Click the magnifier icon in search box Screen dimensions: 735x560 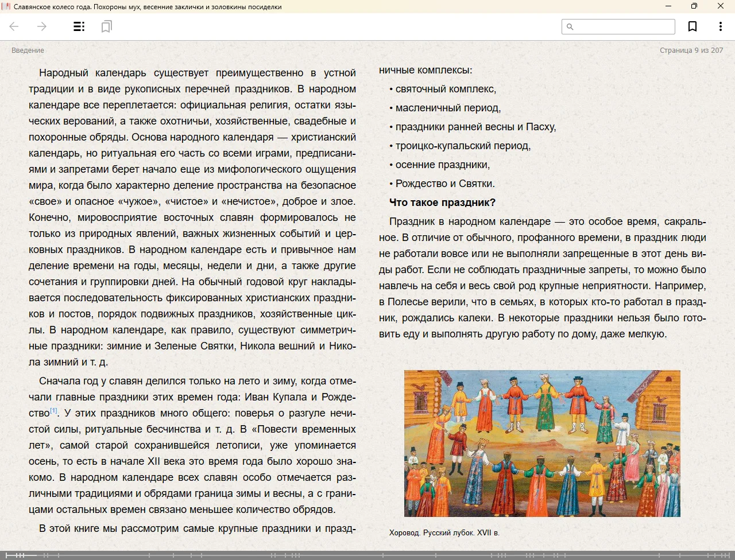570,26
